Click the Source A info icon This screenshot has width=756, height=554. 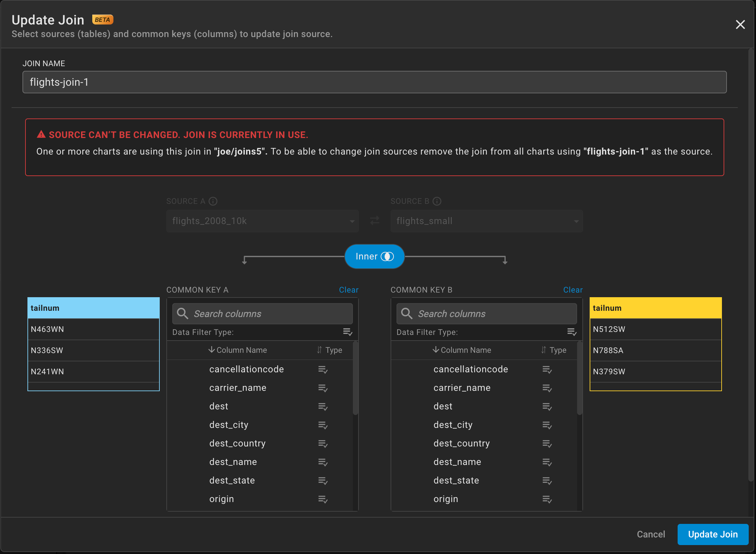point(213,201)
